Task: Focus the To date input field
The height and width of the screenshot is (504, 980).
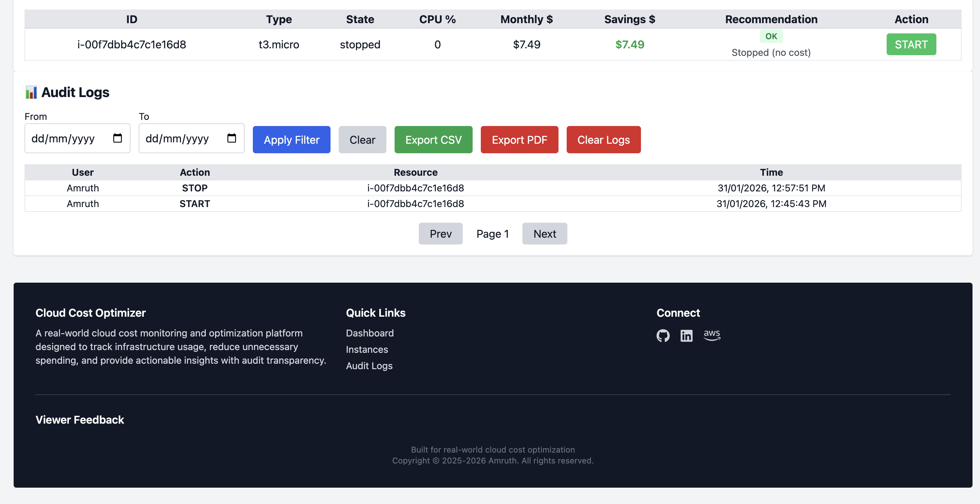Action: [x=177, y=138]
